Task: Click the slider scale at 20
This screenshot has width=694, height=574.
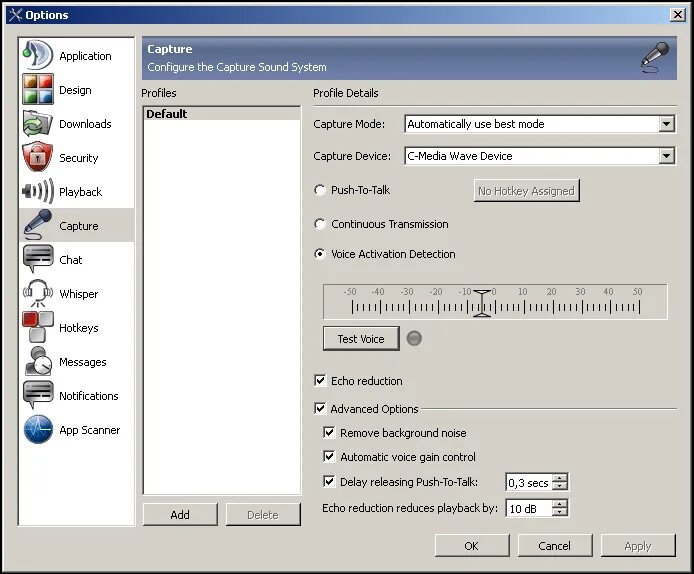Action: 552,306
